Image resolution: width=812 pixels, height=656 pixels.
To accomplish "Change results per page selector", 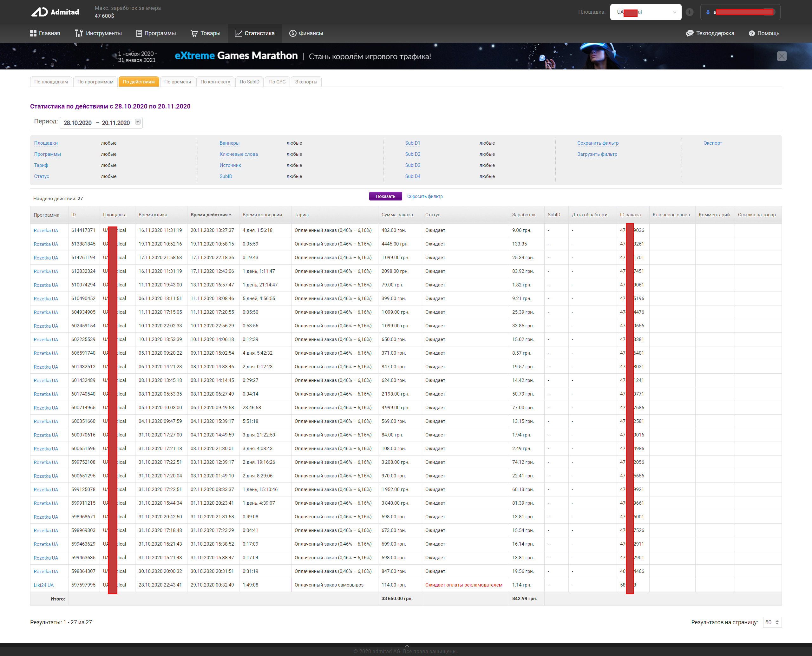I will click(772, 622).
